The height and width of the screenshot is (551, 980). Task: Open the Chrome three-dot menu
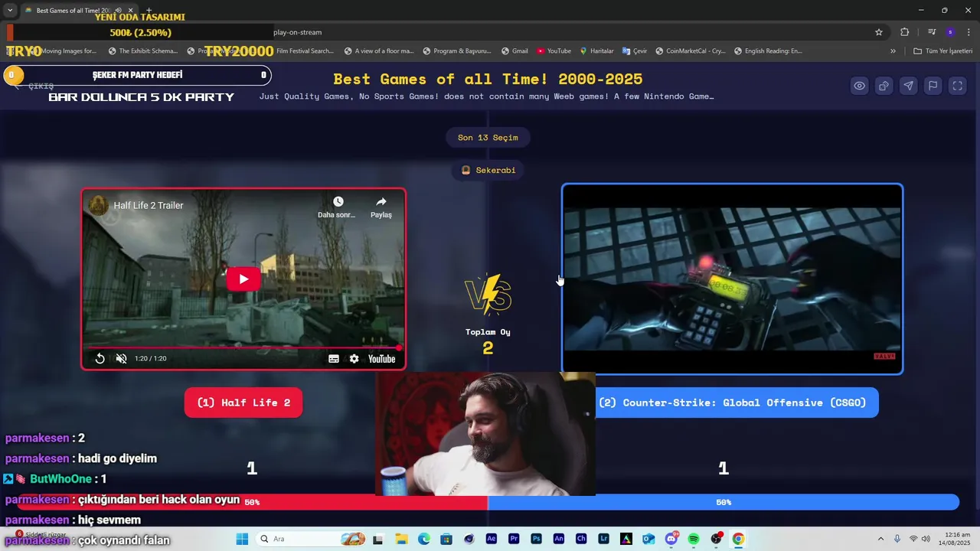[x=969, y=32]
